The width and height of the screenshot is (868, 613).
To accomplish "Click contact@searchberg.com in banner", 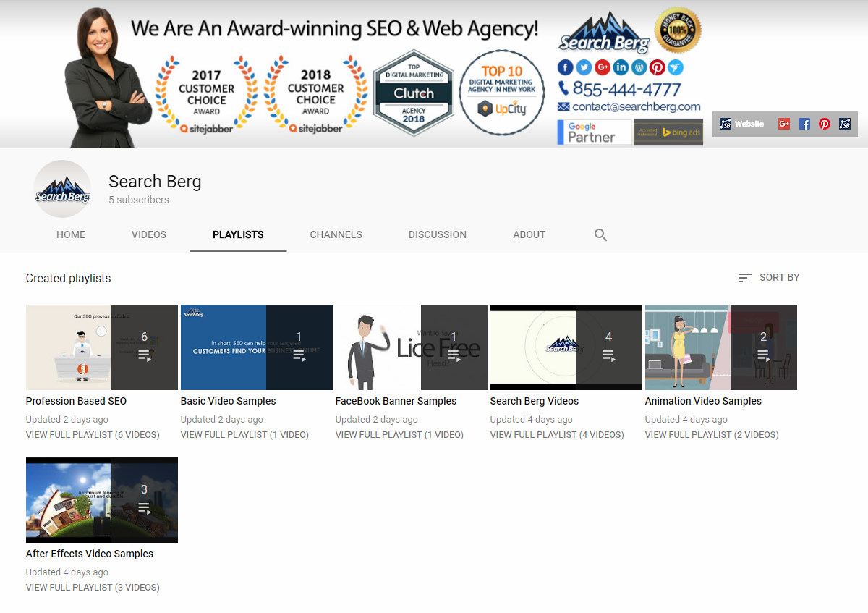I will pyautogui.click(x=637, y=106).
